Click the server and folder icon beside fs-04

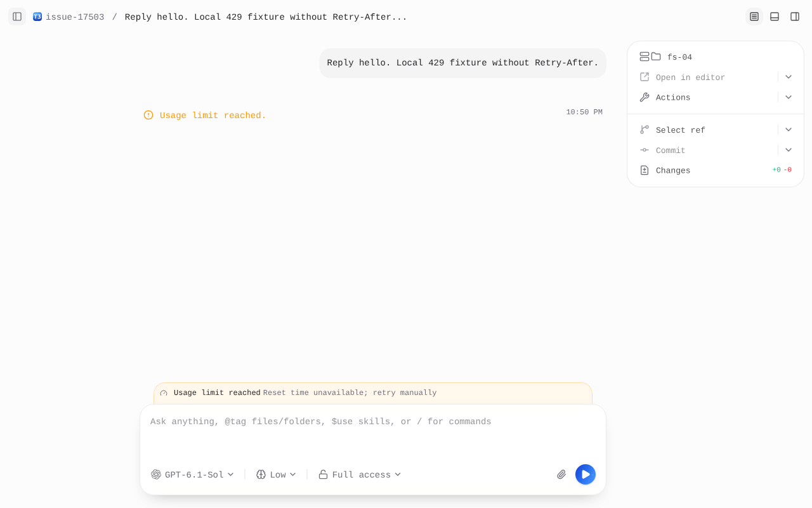(650, 57)
